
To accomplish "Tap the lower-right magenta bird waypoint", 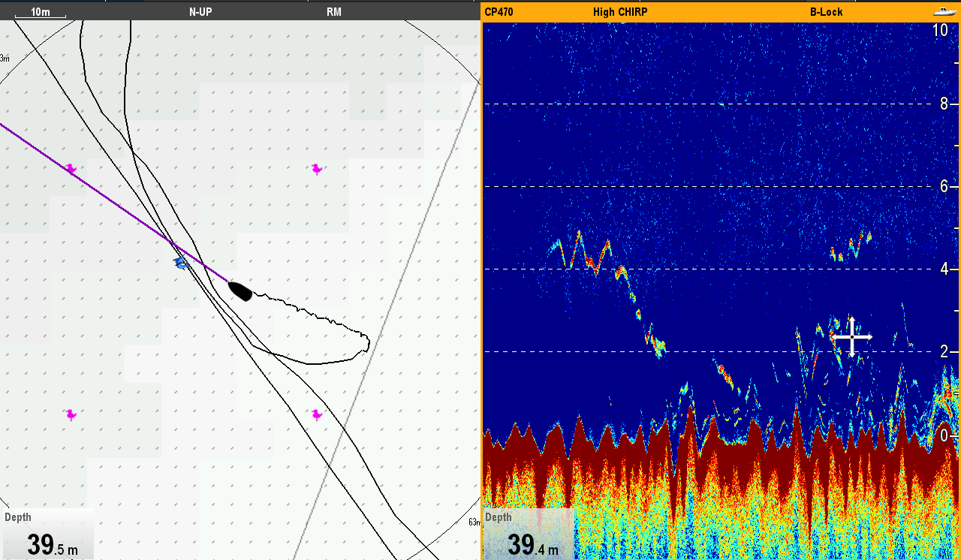I will (x=317, y=414).
